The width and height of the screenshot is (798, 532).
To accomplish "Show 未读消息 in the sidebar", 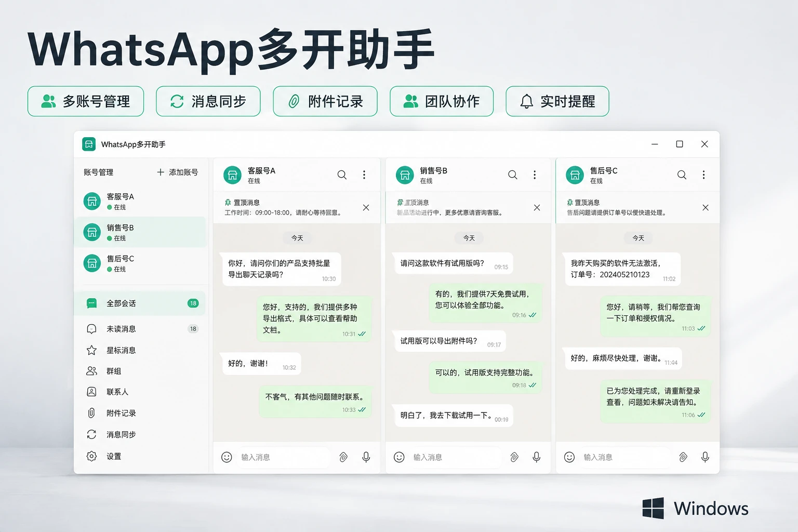I will coord(140,329).
